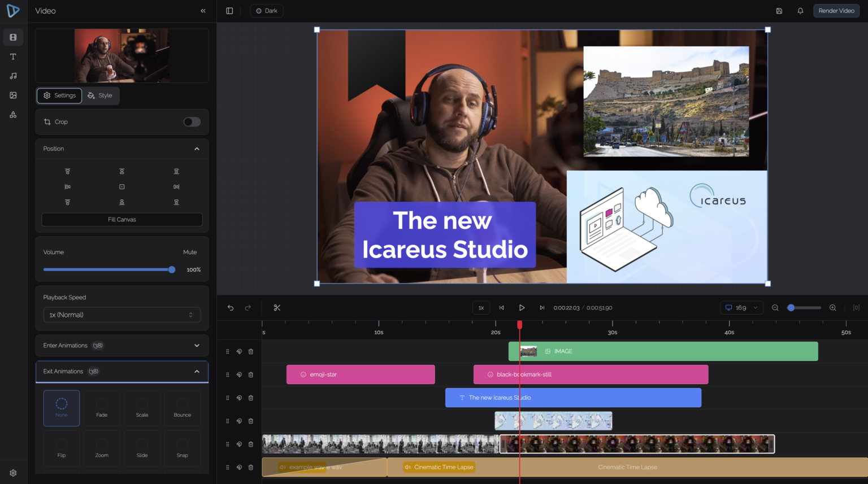Skip to the next clip
The width and height of the screenshot is (868, 484).
coord(542,308)
